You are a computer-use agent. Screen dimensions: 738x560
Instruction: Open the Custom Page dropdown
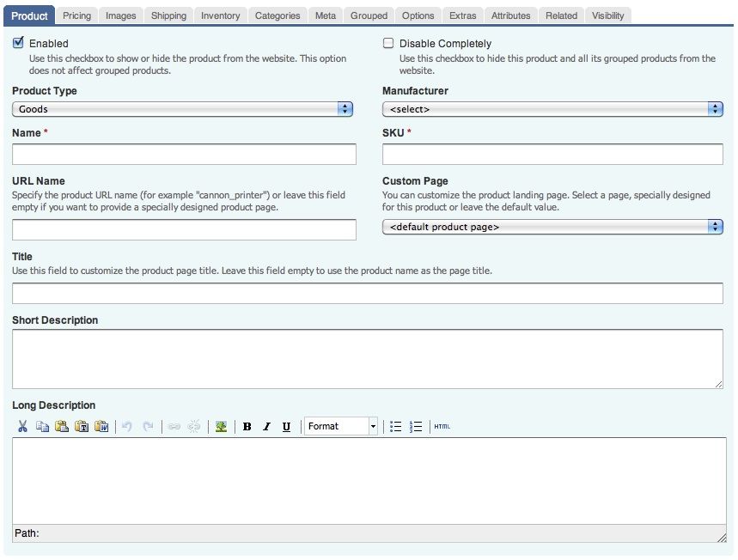715,226
